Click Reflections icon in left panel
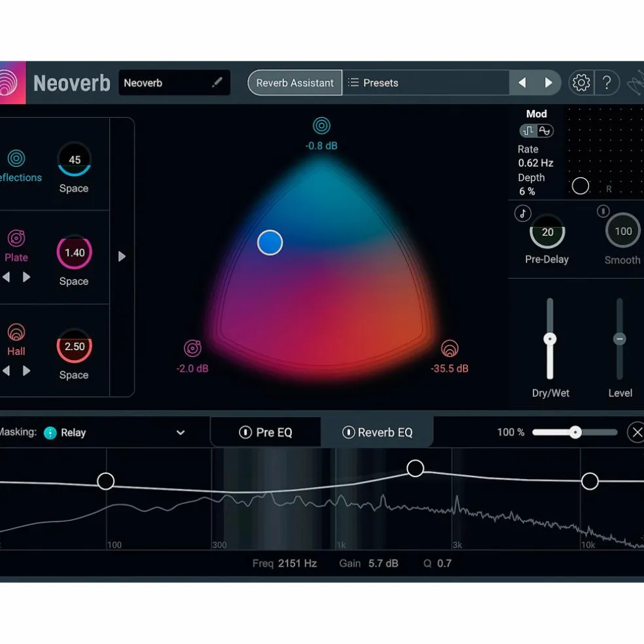Screen dimensions: 644x644 (x=16, y=158)
